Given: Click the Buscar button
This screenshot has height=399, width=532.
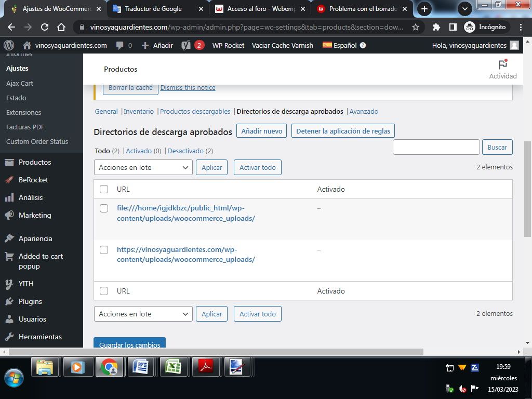Looking at the screenshot, I should coord(497,147).
